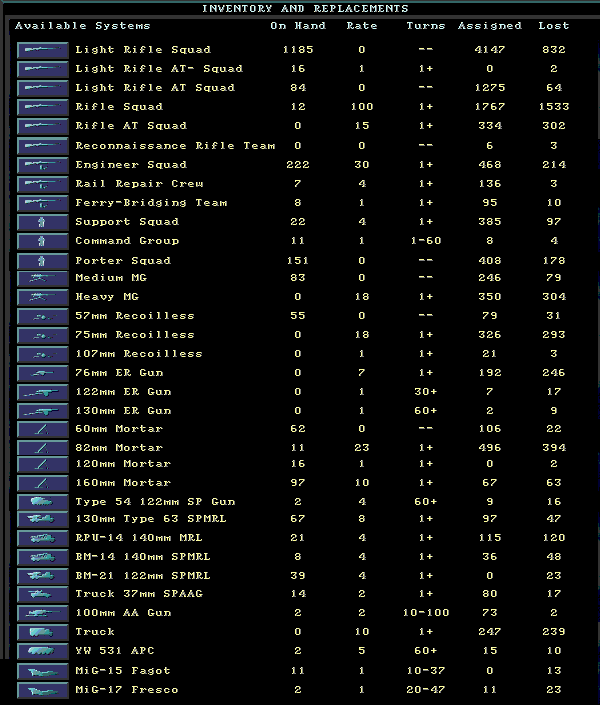The width and height of the screenshot is (600, 705).
Task: Click the Turns column header
Action: (425, 26)
